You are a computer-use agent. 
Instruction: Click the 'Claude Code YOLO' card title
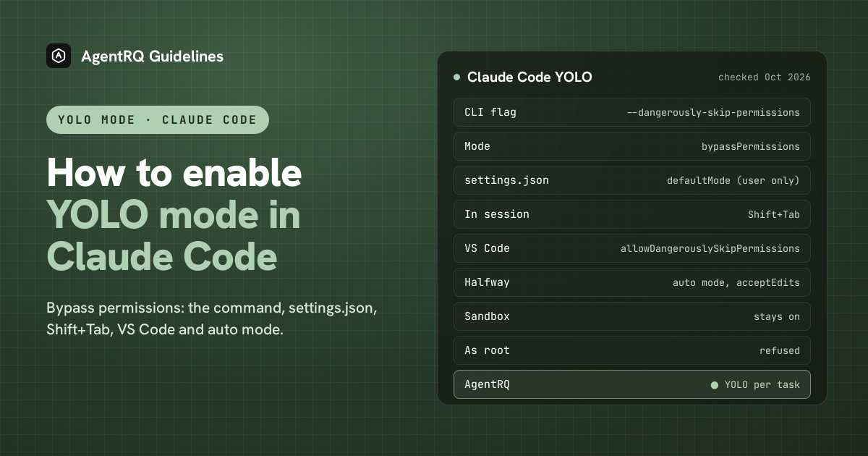pos(529,77)
